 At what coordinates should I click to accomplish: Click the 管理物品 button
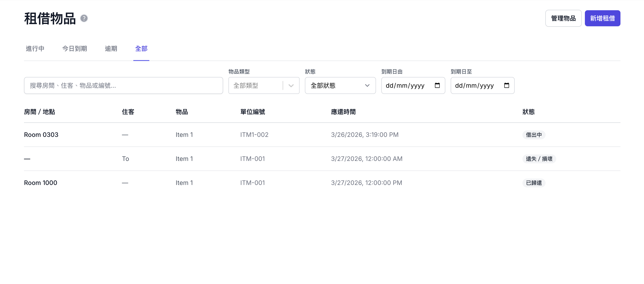(x=563, y=18)
